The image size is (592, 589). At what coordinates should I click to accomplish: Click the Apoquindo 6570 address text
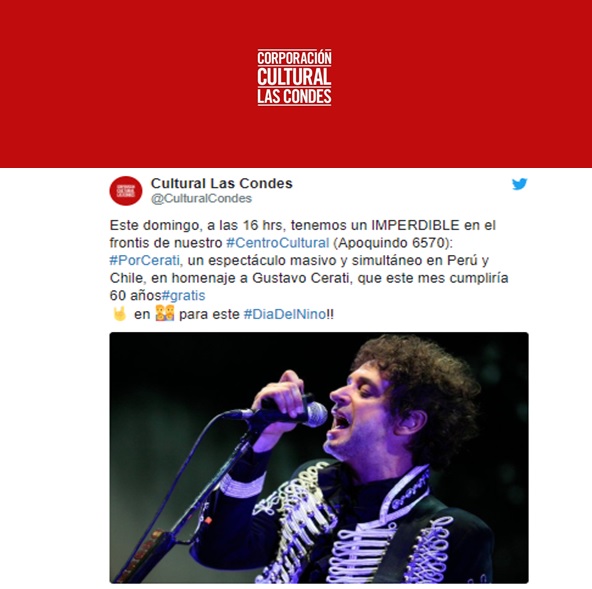point(391,243)
